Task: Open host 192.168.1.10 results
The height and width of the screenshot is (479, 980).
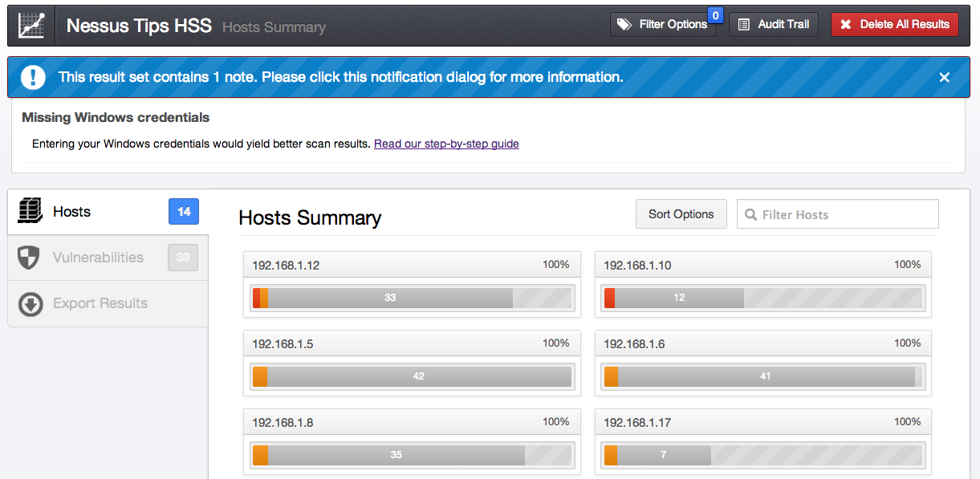Action: tap(636, 265)
